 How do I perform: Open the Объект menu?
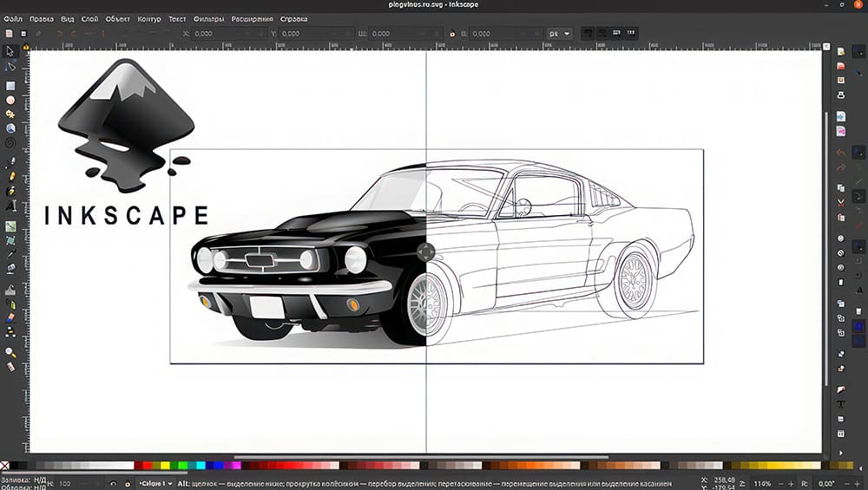pyautogui.click(x=118, y=19)
